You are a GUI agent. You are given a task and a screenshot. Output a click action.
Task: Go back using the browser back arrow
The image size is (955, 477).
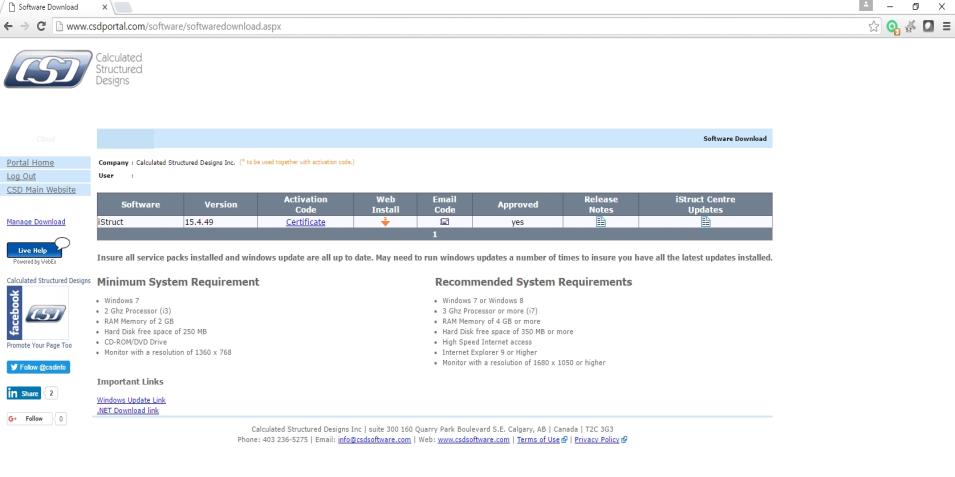(x=10, y=26)
